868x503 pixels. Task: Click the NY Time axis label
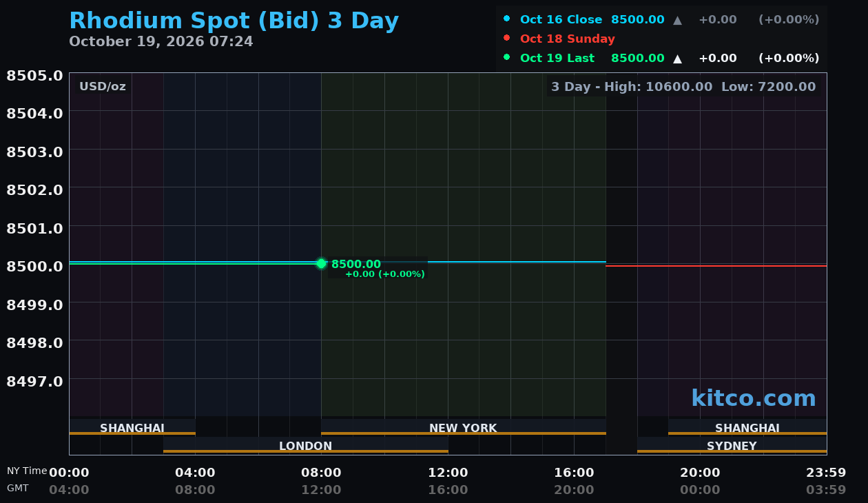[x=27, y=471]
